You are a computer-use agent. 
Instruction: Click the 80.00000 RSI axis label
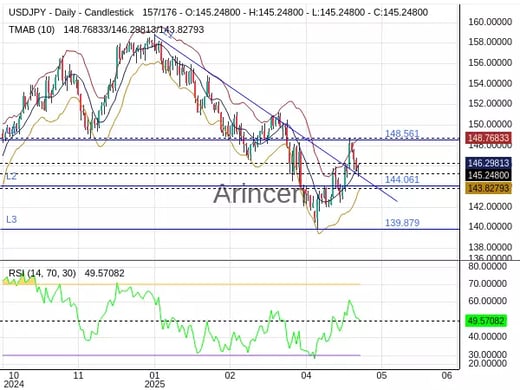pyautogui.click(x=487, y=266)
